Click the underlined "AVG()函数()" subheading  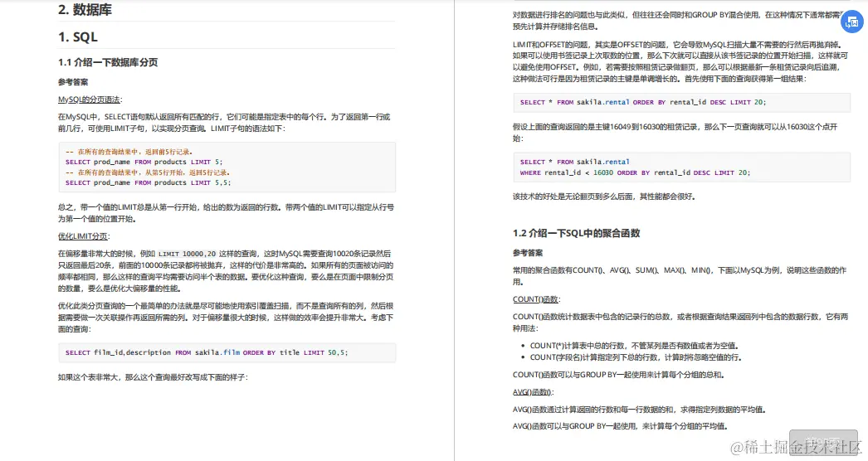click(532, 392)
